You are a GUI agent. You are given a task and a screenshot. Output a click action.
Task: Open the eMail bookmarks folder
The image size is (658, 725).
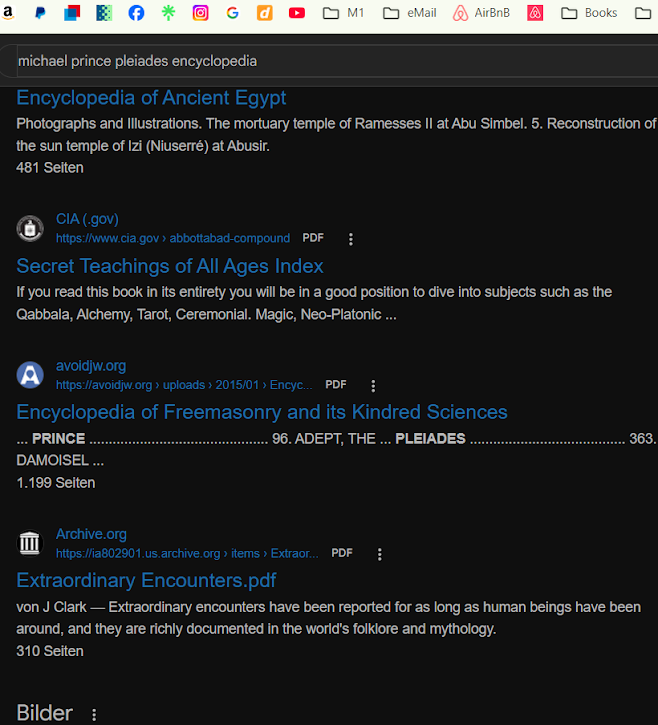coord(410,12)
